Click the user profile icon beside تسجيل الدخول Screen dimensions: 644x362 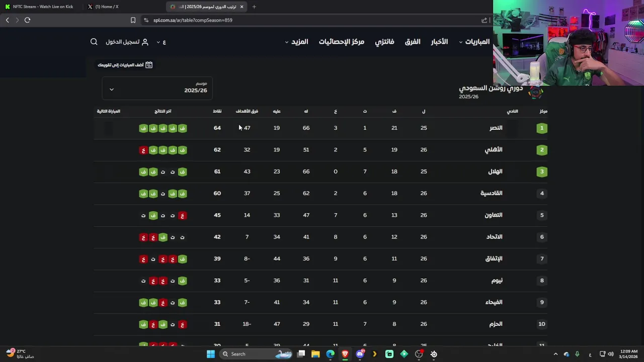click(145, 42)
